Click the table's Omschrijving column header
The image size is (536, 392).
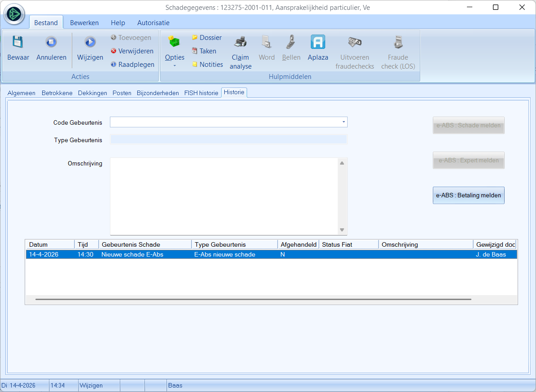click(426, 244)
